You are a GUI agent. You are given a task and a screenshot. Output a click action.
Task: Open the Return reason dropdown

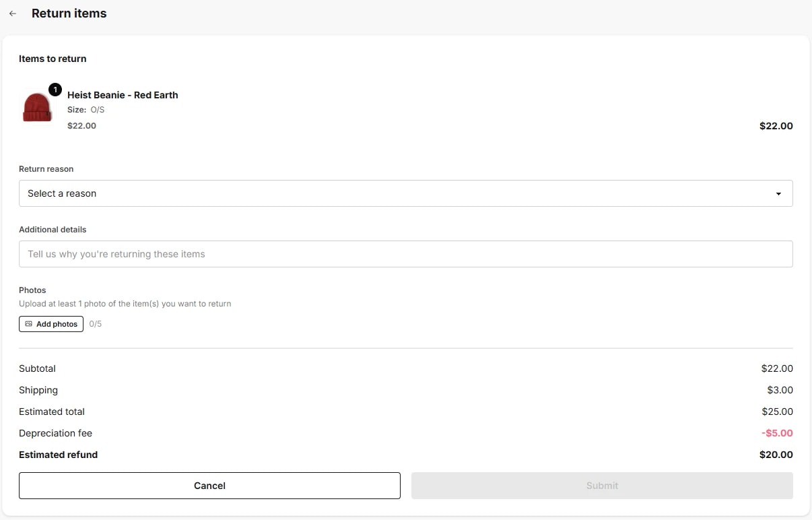(405, 193)
